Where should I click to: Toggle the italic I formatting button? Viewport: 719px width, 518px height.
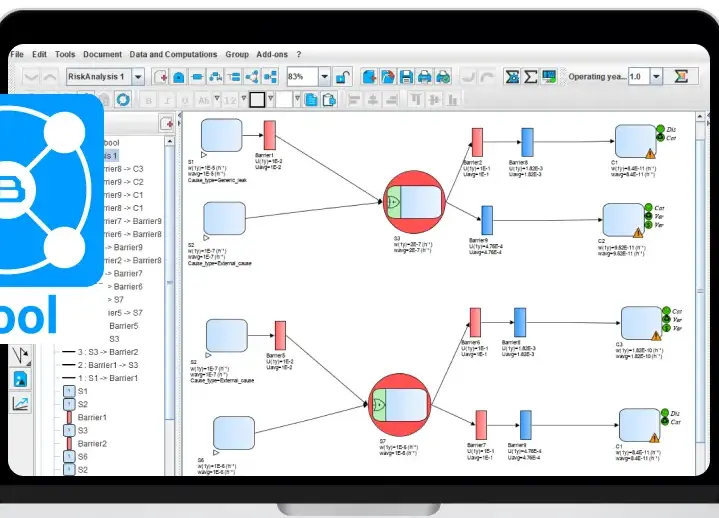click(x=167, y=100)
